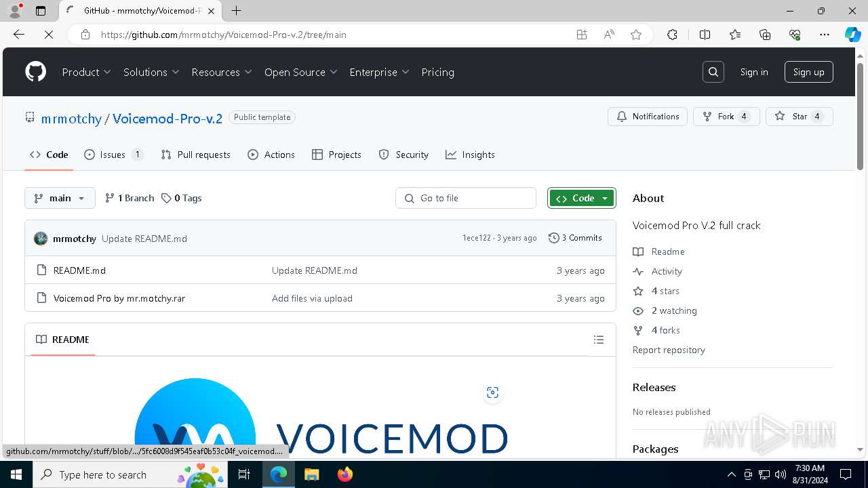
Task: Expand the Product menu
Action: point(87,72)
